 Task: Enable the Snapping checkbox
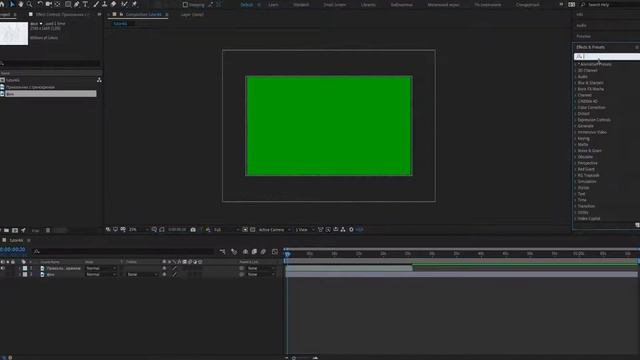(x=185, y=5)
